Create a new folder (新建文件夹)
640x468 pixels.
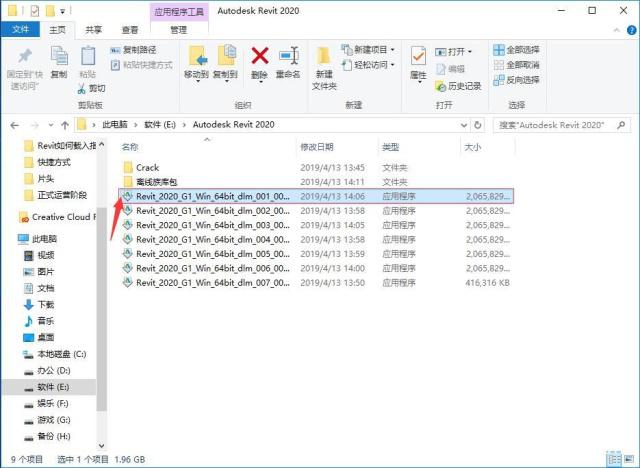click(324, 68)
